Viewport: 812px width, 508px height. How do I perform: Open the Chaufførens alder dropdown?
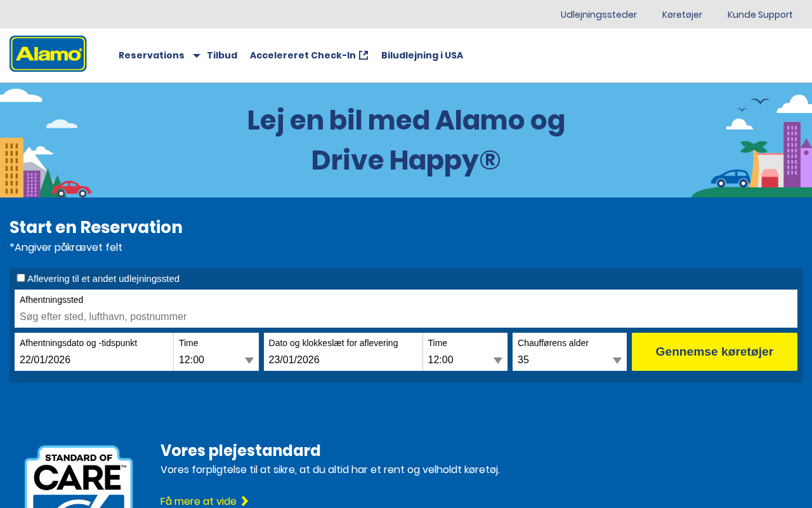tap(570, 352)
